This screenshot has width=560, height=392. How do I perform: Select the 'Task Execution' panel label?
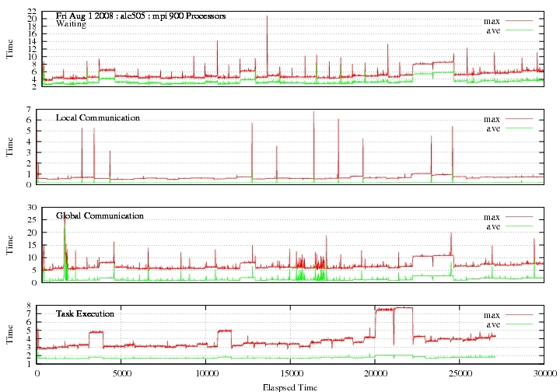85,313
